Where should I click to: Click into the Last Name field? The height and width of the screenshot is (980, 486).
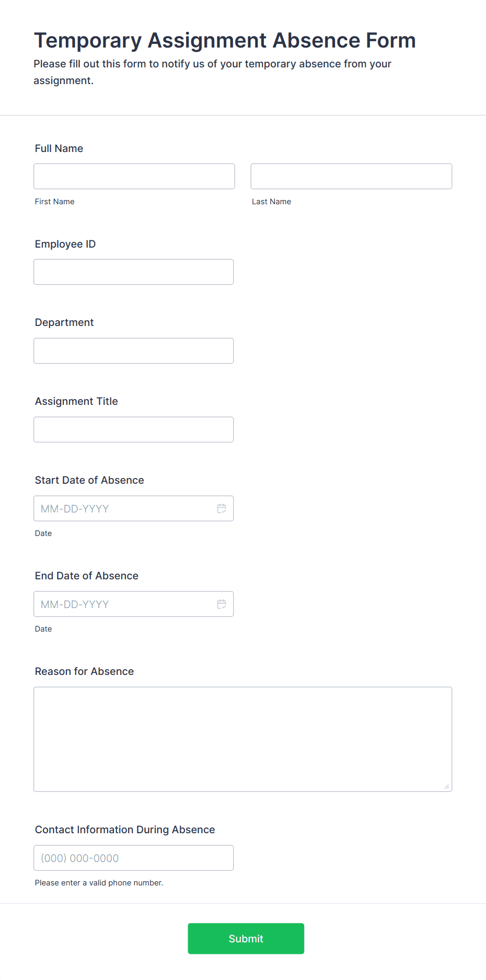point(351,176)
